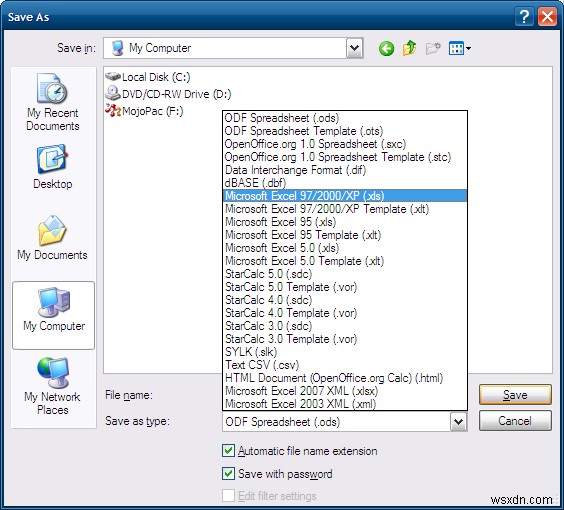The image size is (564, 510).
Task: Collapse the Save as type dropdown arrow
Action: [458, 422]
